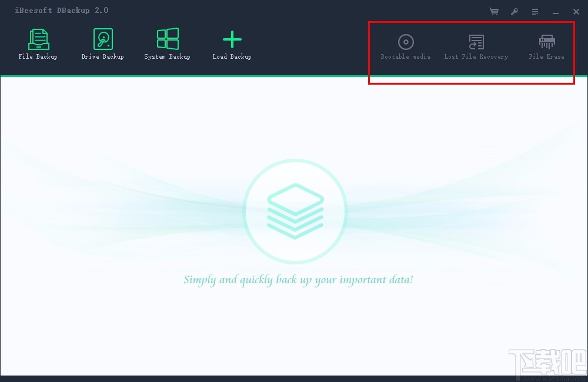Image resolution: width=588 pixels, height=382 pixels.
Task: Open the settings list menu
Action: pyautogui.click(x=534, y=11)
